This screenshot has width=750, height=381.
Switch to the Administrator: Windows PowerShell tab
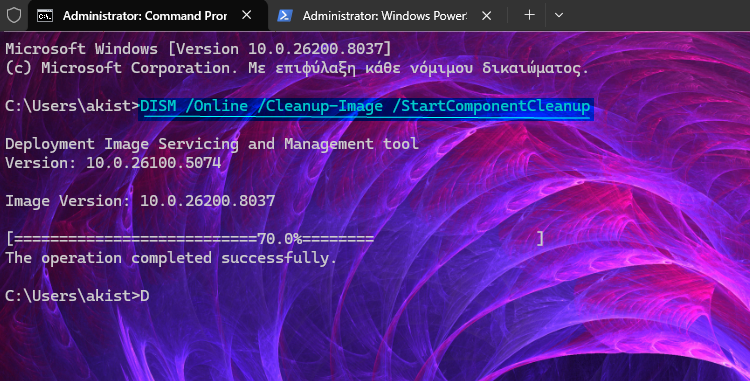pyautogui.click(x=385, y=16)
